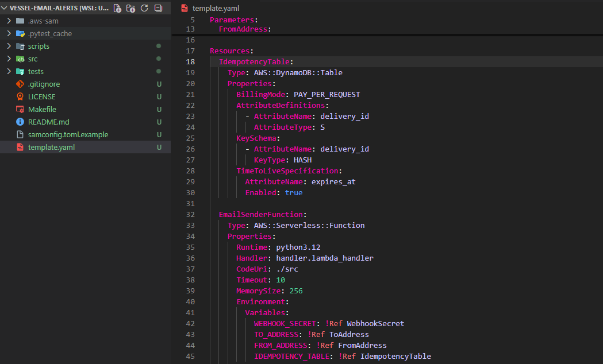Expand the .pytest_cache folder chevron
The image size is (603, 364).
[x=9, y=33]
